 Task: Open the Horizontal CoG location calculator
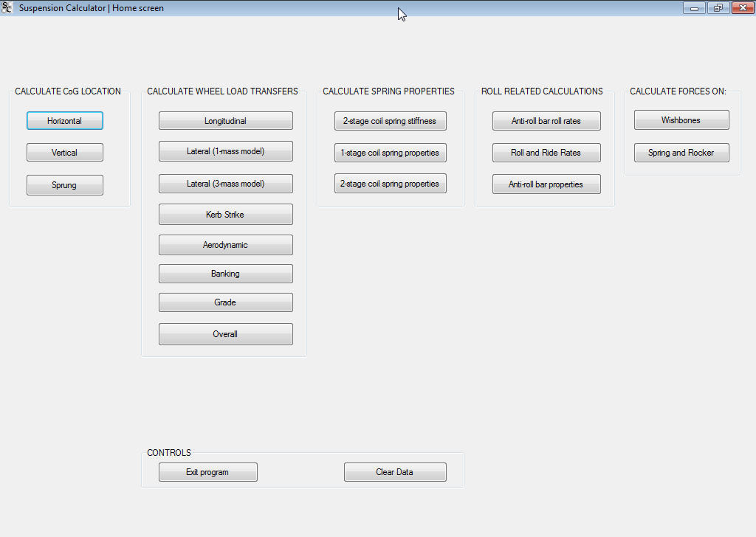click(x=64, y=120)
